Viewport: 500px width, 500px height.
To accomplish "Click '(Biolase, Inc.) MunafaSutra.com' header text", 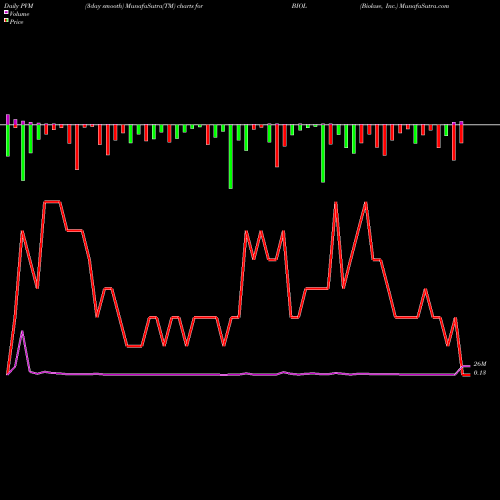I will click(x=404, y=6).
